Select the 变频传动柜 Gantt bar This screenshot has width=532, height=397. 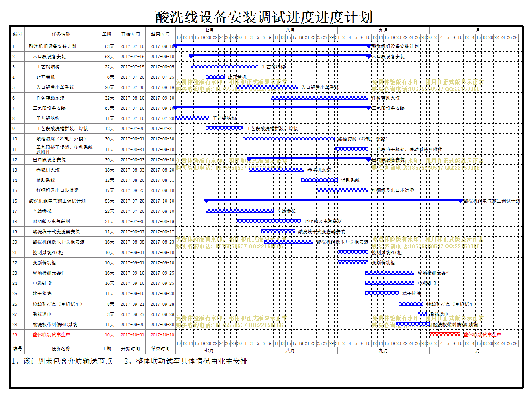click(x=353, y=262)
